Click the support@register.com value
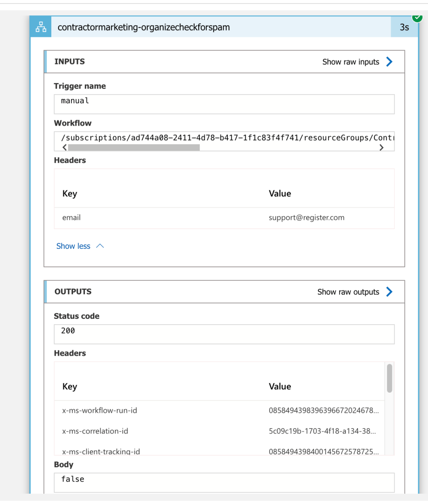This screenshot has width=428, height=504. point(307,218)
